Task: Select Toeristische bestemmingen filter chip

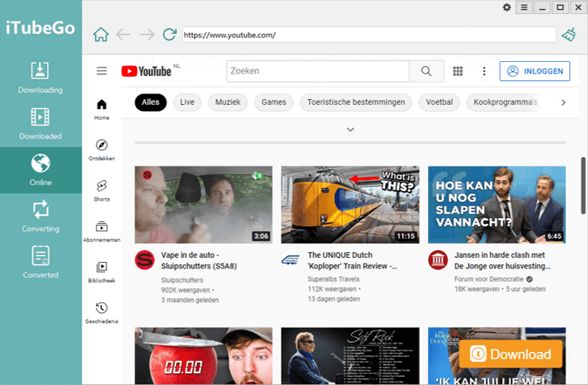Action: click(x=356, y=102)
